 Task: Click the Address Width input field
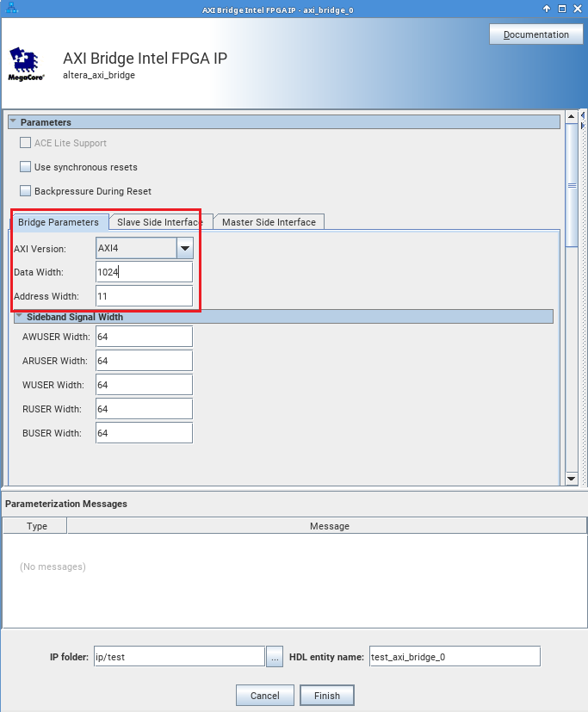tap(144, 296)
